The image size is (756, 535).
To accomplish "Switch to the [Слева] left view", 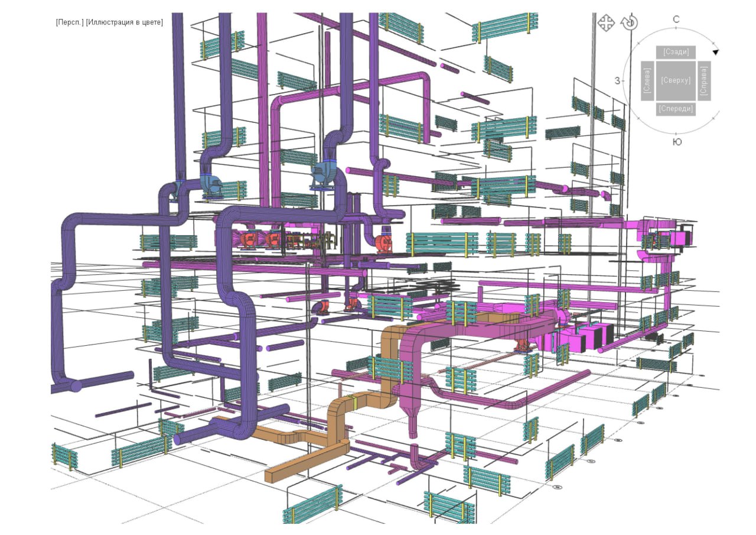I will pyautogui.click(x=647, y=80).
